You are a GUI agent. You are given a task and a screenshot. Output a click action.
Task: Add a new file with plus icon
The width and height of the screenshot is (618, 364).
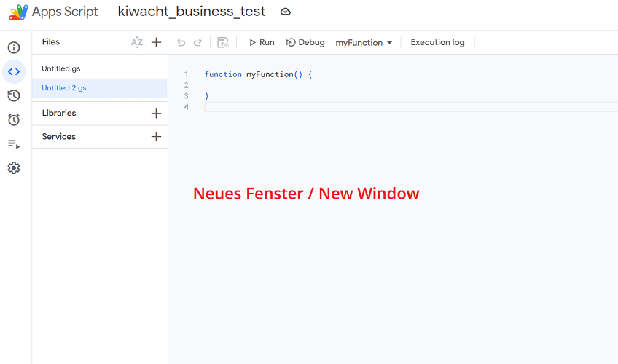tap(157, 42)
